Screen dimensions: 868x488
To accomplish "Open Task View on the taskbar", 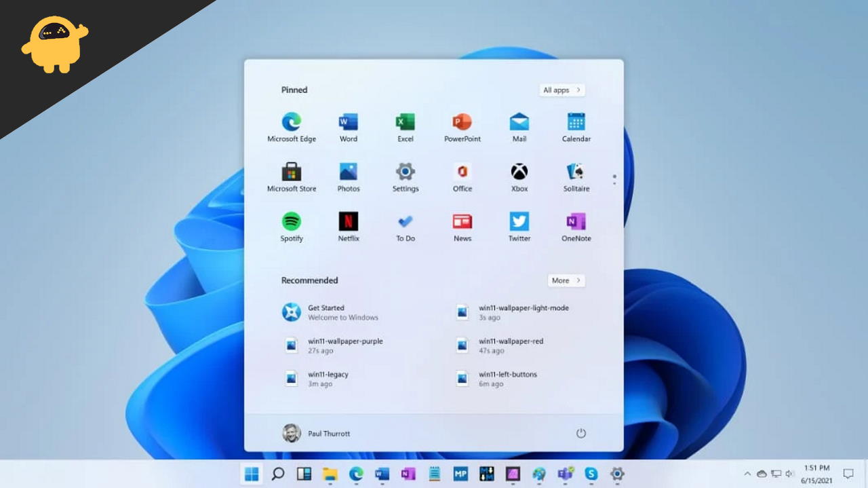I will pos(304,474).
